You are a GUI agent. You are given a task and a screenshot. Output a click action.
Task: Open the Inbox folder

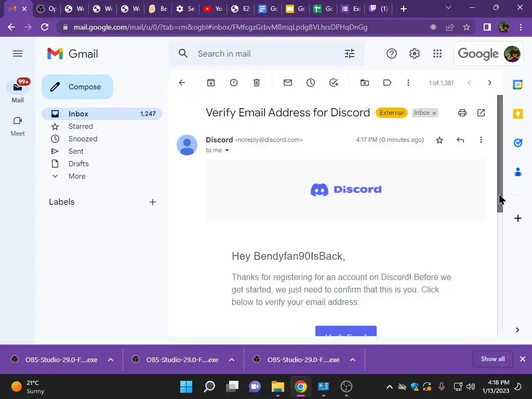point(102,114)
